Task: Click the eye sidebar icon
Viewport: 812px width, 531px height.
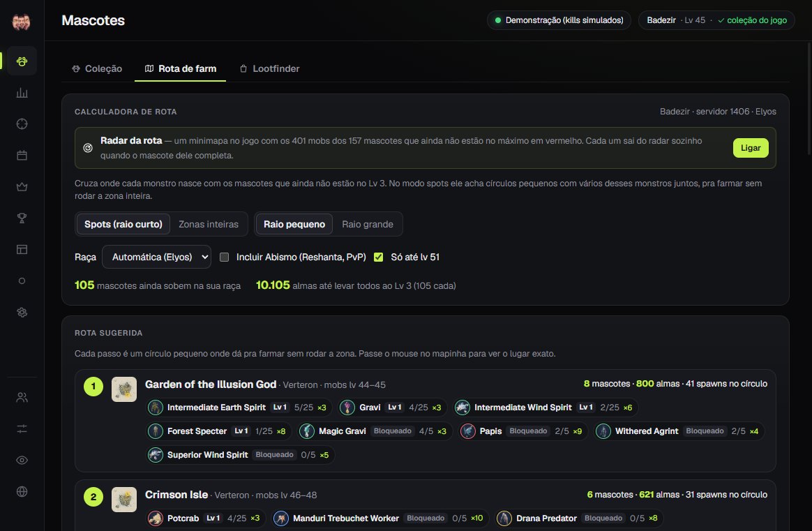Action: pyautogui.click(x=22, y=460)
